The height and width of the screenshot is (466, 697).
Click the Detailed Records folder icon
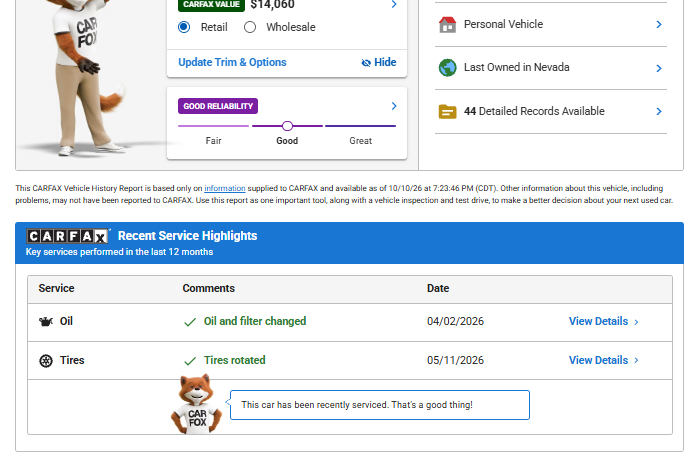click(448, 111)
